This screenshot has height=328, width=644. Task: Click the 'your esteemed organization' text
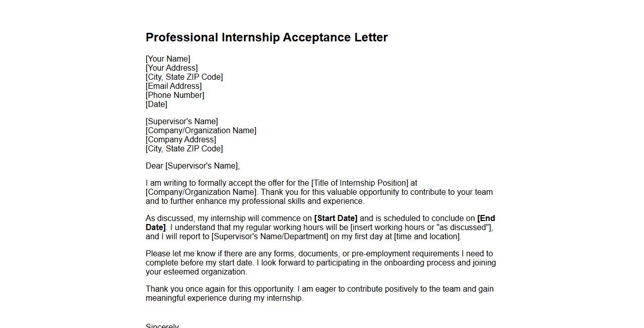click(196, 272)
